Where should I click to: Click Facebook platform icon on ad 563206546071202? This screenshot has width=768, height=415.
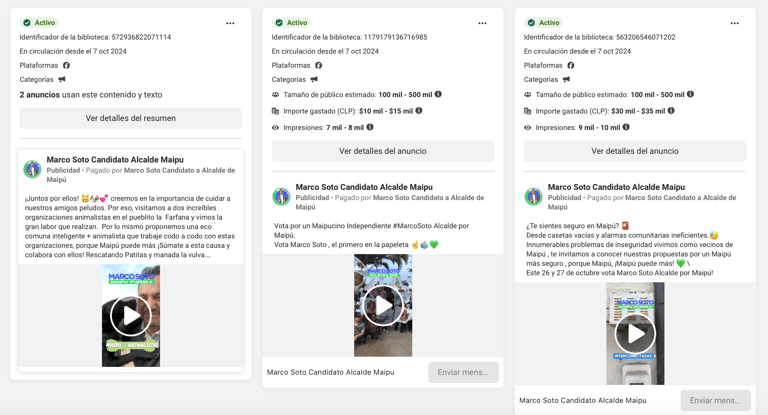571,65
